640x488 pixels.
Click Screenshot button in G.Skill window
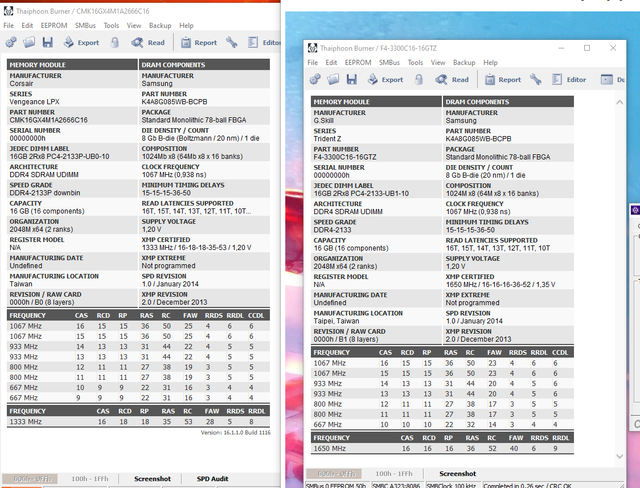458,474
